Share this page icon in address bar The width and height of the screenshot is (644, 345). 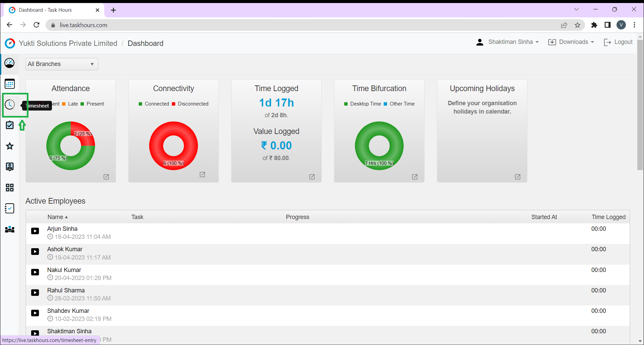(x=564, y=25)
